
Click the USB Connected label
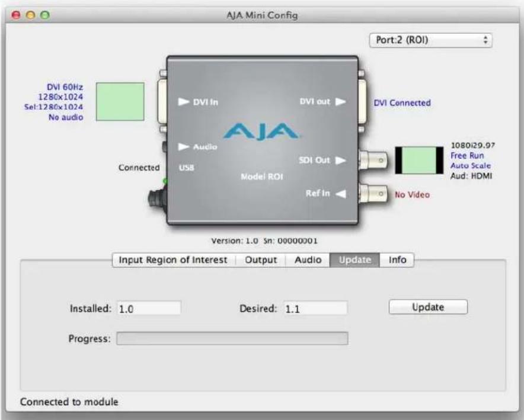[139, 168]
